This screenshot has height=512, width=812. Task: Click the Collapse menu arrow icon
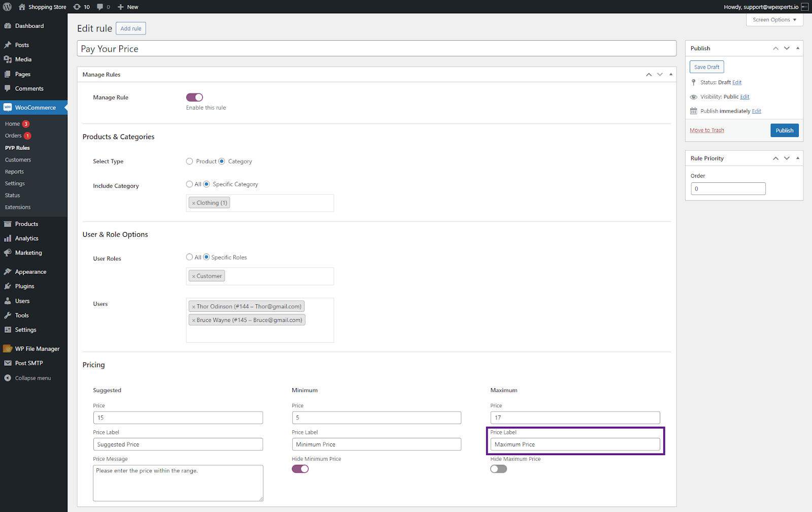point(8,378)
